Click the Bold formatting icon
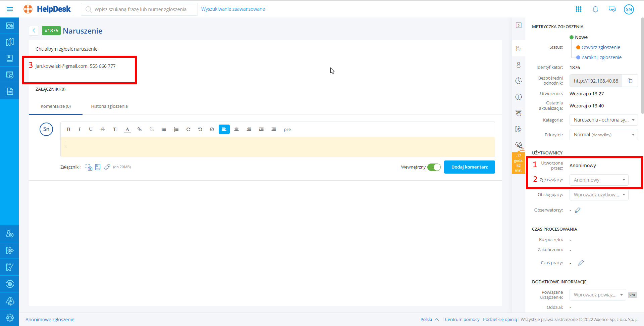Image resolution: width=644 pixels, height=326 pixels. [x=68, y=130]
